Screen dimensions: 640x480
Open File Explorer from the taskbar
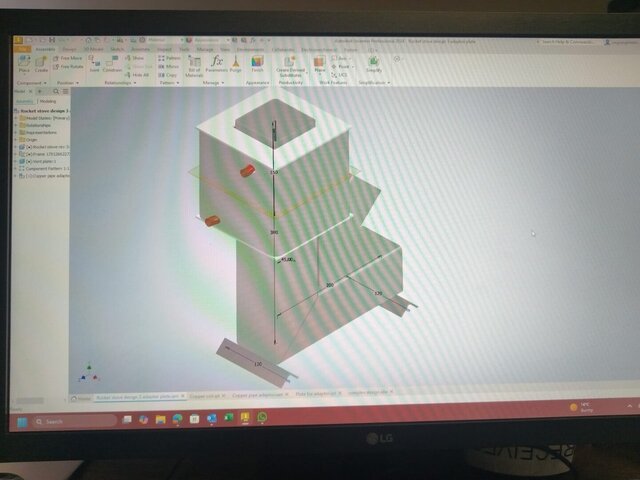(160, 420)
